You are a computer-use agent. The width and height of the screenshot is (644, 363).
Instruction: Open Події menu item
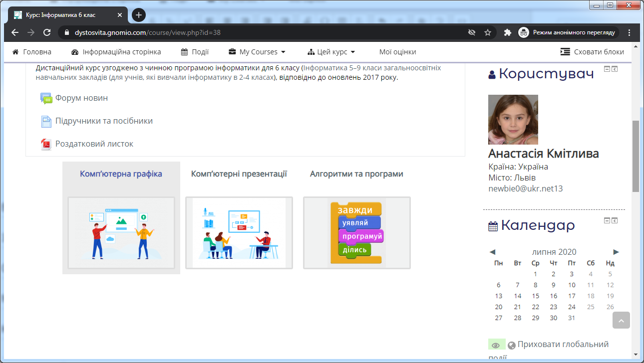195,52
